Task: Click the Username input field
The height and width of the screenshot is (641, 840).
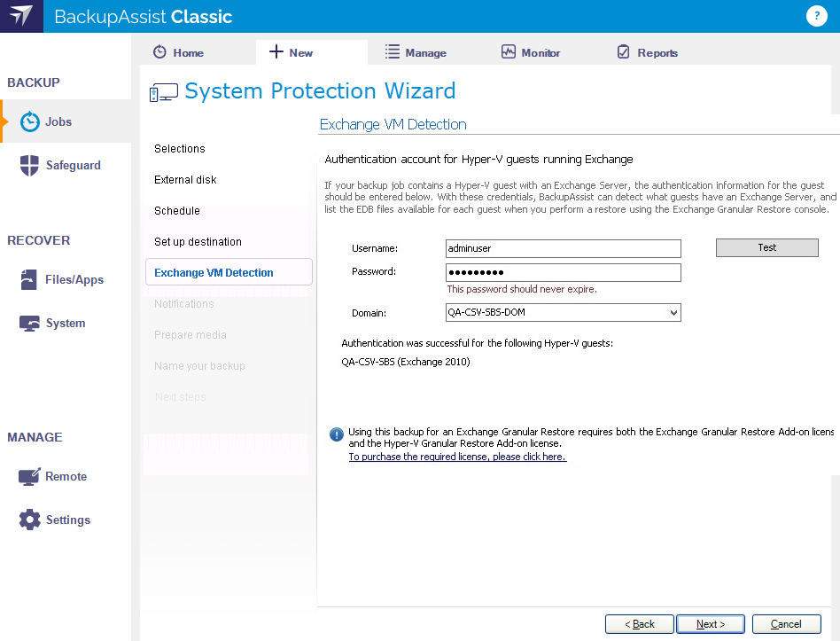Action: coord(563,248)
